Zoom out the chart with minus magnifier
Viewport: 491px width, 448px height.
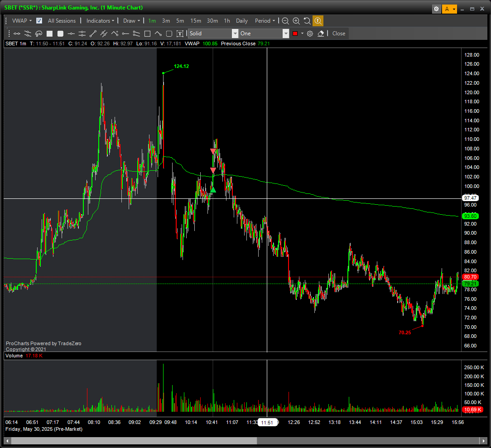tap(285, 21)
